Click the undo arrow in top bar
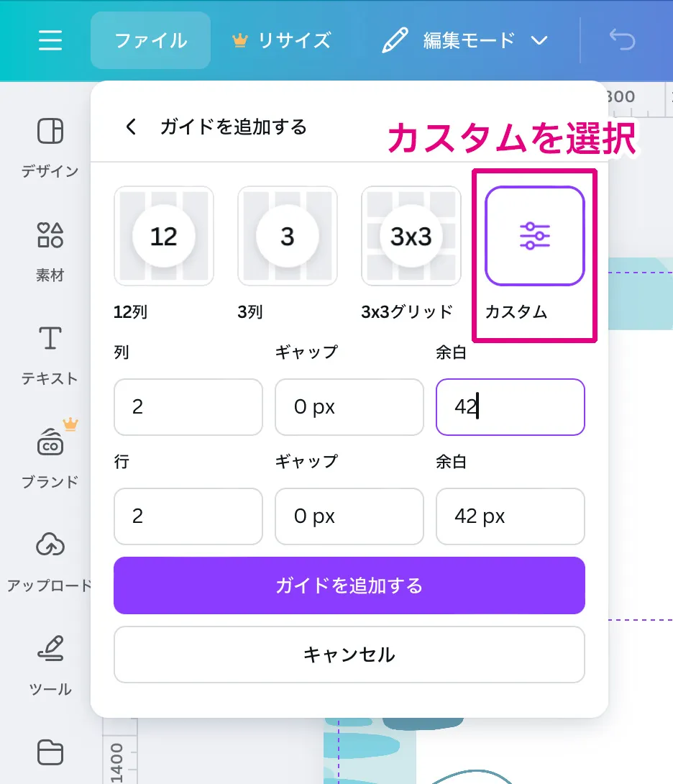The height and width of the screenshot is (784, 673). pos(622,40)
